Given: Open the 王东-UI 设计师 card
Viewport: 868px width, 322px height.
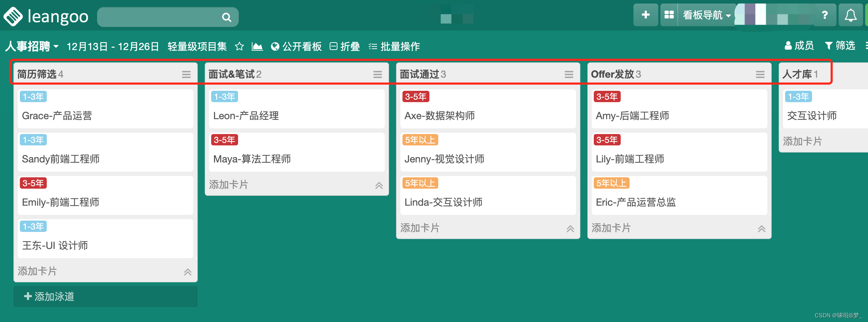Looking at the screenshot, I should click(106, 239).
